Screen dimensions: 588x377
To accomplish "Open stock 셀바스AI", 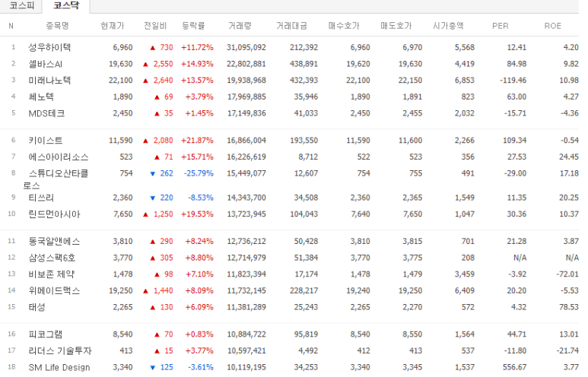I will point(46,64).
